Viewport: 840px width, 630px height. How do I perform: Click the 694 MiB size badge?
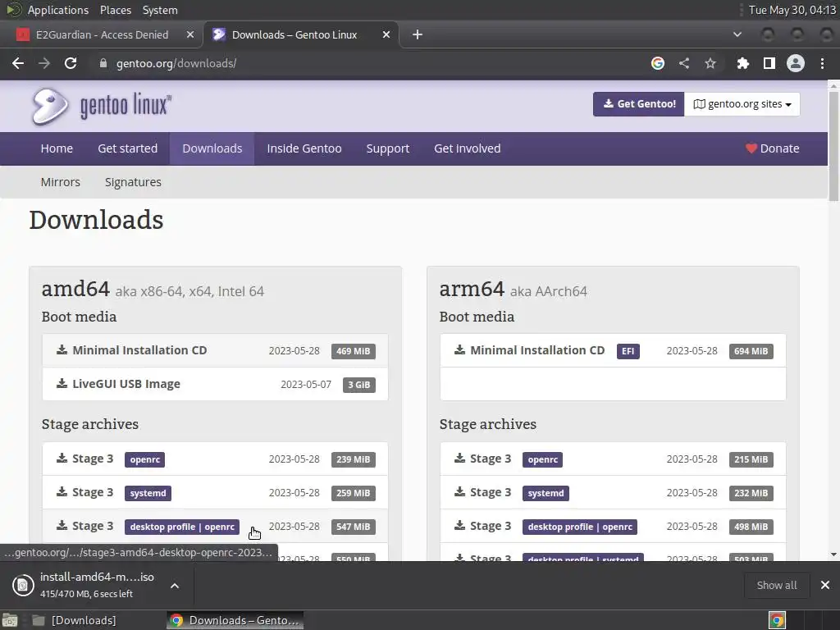(x=751, y=351)
